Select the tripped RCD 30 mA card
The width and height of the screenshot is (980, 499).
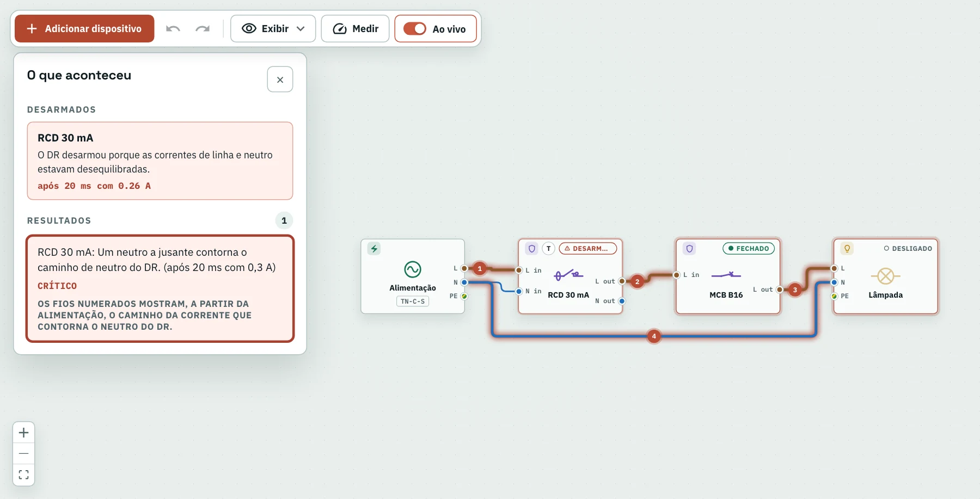pyautogui.click(x=160, y=161)
